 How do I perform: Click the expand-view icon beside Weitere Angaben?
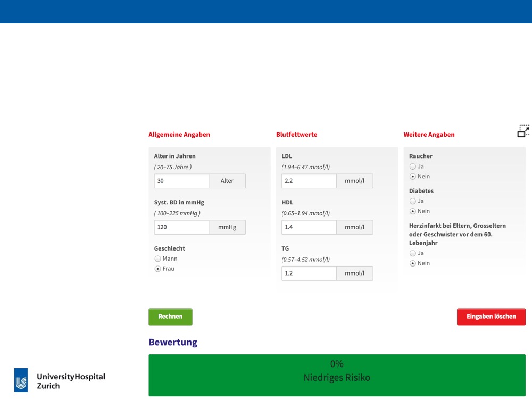[523, 131]
